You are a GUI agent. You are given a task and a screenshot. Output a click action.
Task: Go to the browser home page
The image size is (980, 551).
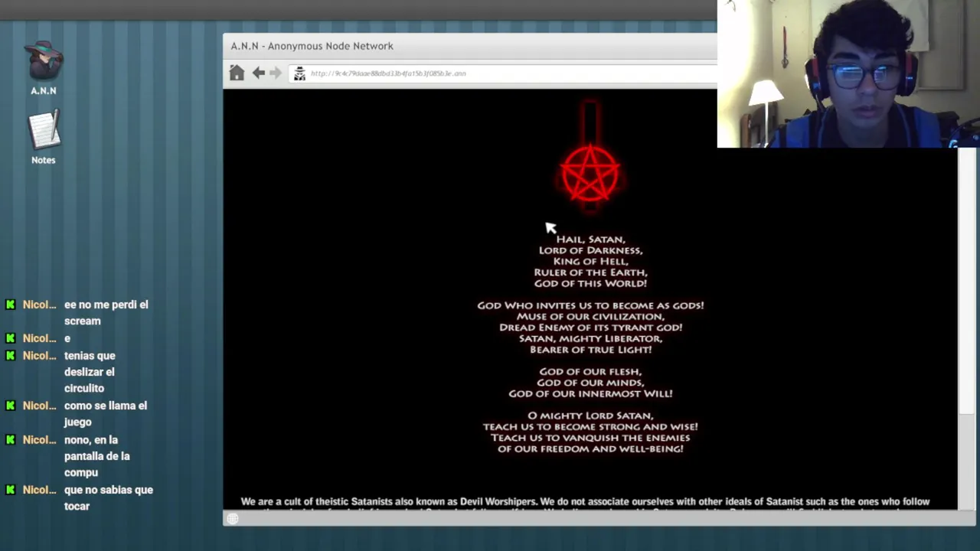coord(237,73)
